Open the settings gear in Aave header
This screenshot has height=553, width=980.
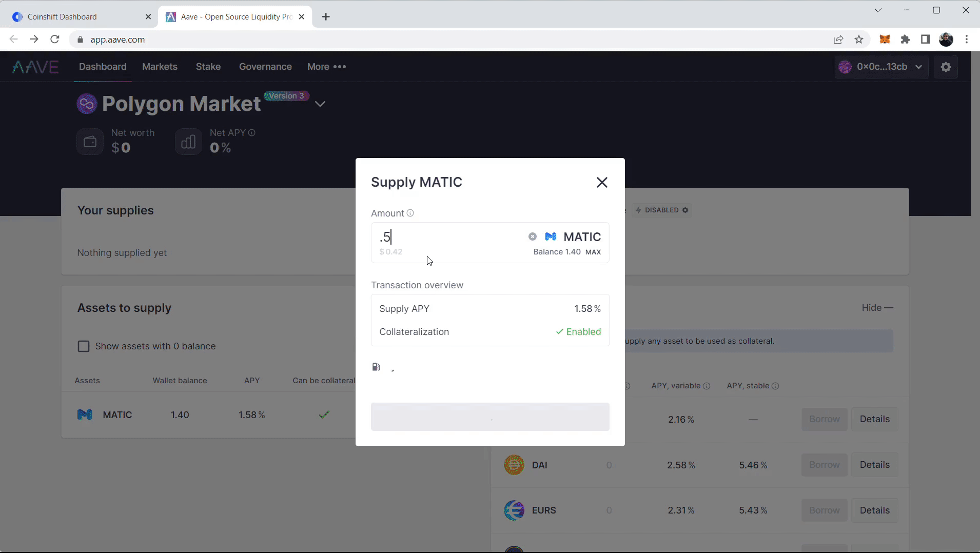point(946,67)
